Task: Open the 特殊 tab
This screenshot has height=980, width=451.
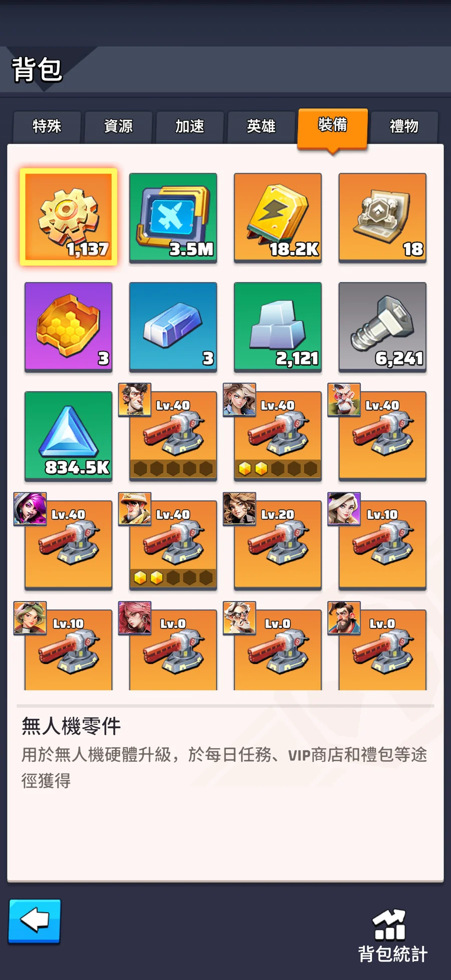Action: 47,126
